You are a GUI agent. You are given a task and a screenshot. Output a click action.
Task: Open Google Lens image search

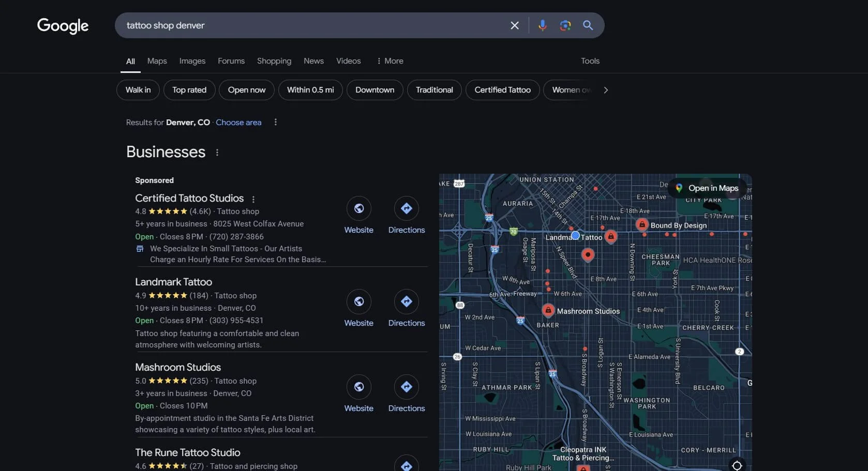(565, 25)
